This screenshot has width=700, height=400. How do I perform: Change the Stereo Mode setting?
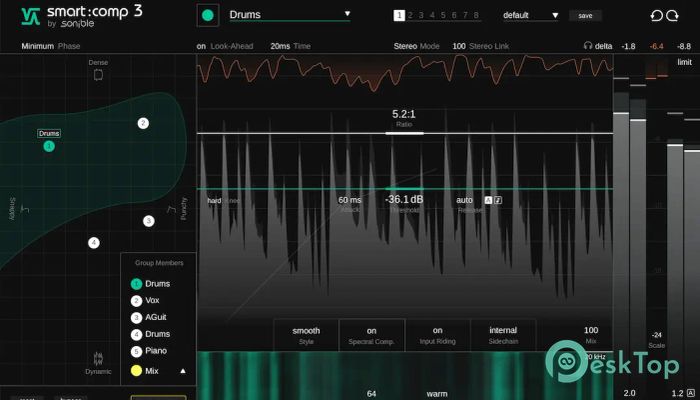coord(417,46)
